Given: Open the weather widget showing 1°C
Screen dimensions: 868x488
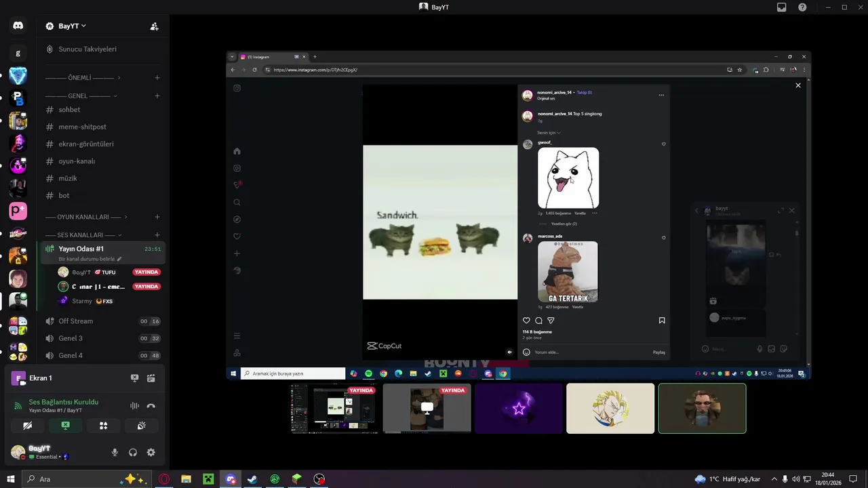Looking at the screenshot, I should 727,479.
